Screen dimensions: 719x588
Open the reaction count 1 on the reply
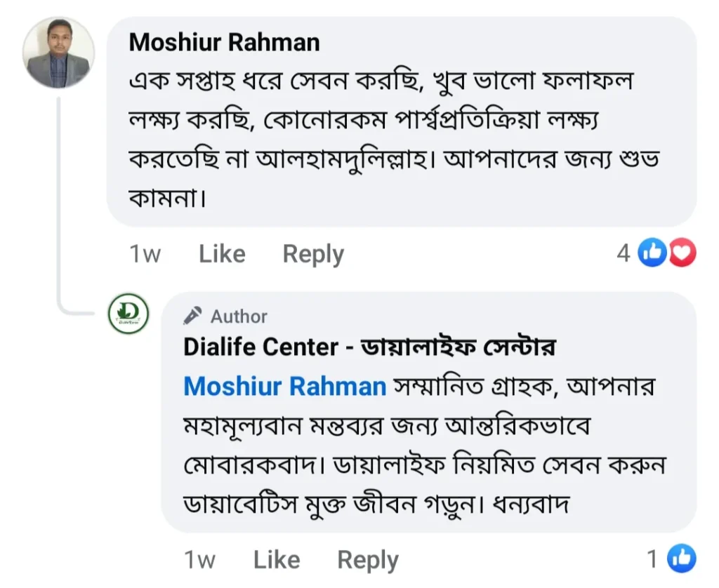[x=652, y=559]
